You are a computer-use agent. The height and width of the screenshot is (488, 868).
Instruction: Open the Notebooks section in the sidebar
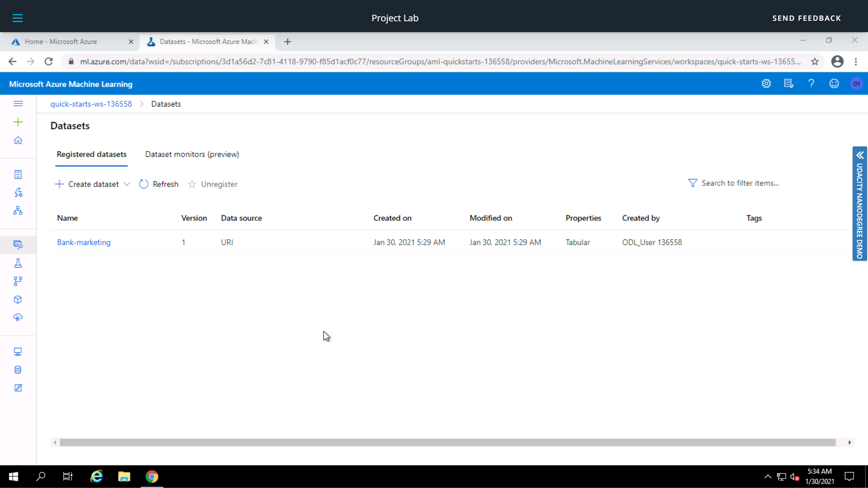coord(18,174)
